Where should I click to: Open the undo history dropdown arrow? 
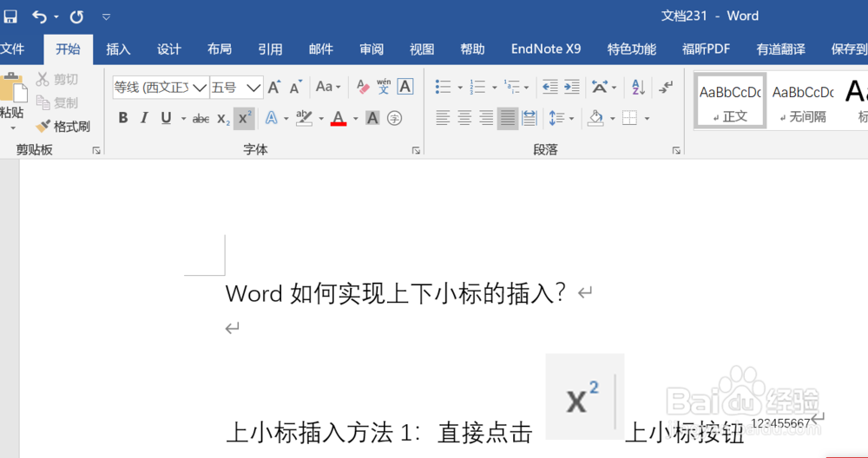56,17
